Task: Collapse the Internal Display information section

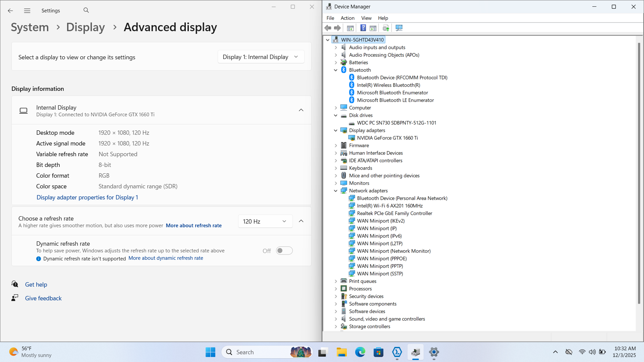Action: click(301, 110)
